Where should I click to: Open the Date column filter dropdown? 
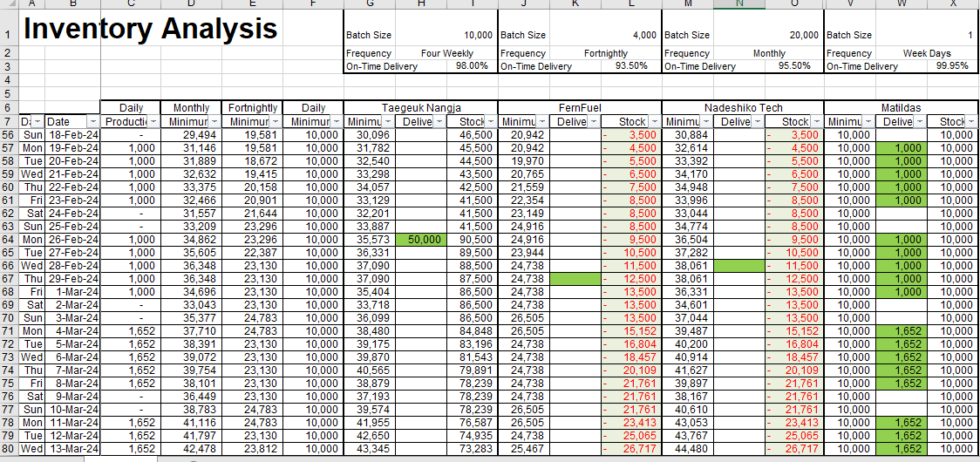coord(93,121)
